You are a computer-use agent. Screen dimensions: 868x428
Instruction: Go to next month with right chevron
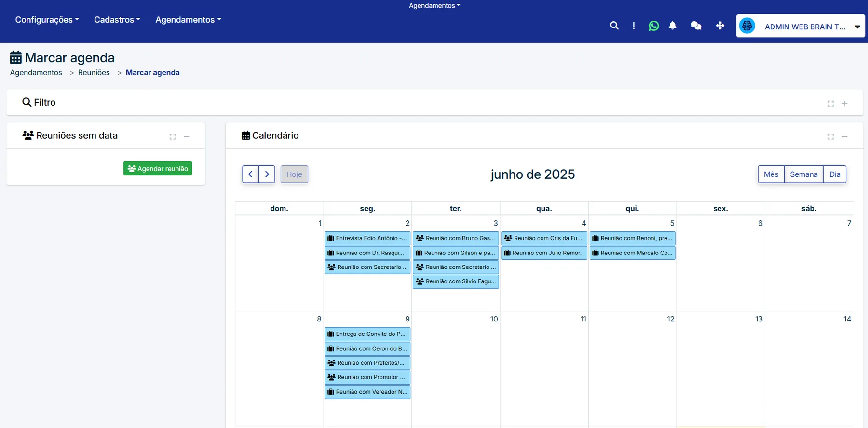(x=267, y=174)
